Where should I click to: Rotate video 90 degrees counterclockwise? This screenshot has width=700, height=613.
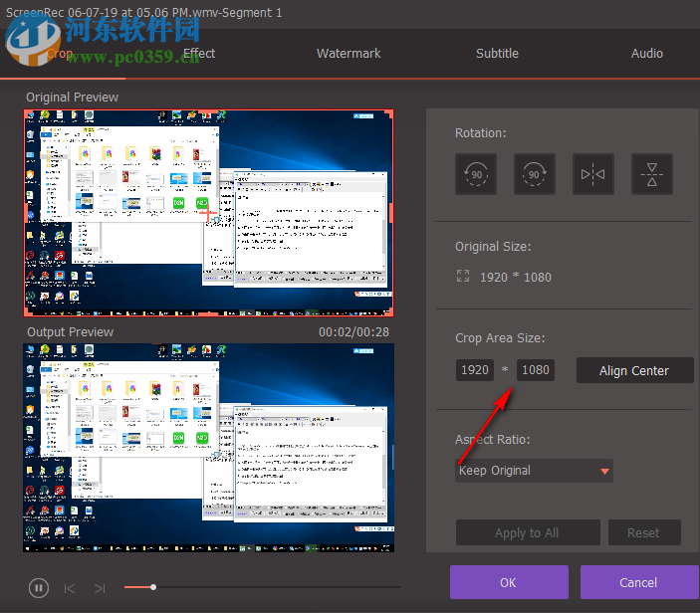(476, 174)
